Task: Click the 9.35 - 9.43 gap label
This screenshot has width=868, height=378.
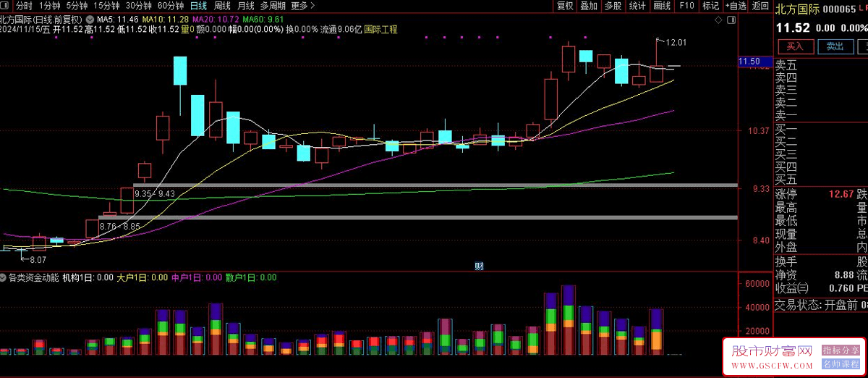Action: pyautogui.click(x=156, y=193)
